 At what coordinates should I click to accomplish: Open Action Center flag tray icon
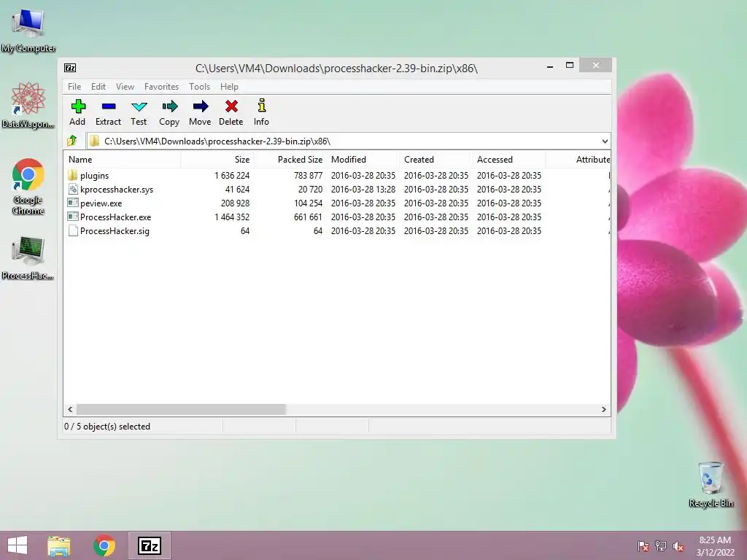tap(643, 546)
